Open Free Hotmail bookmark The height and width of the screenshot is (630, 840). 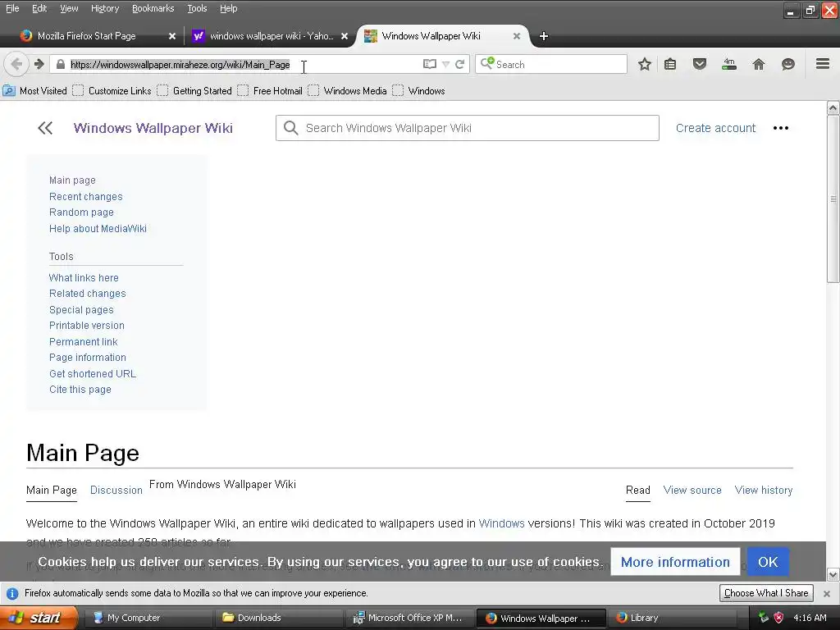270,90
